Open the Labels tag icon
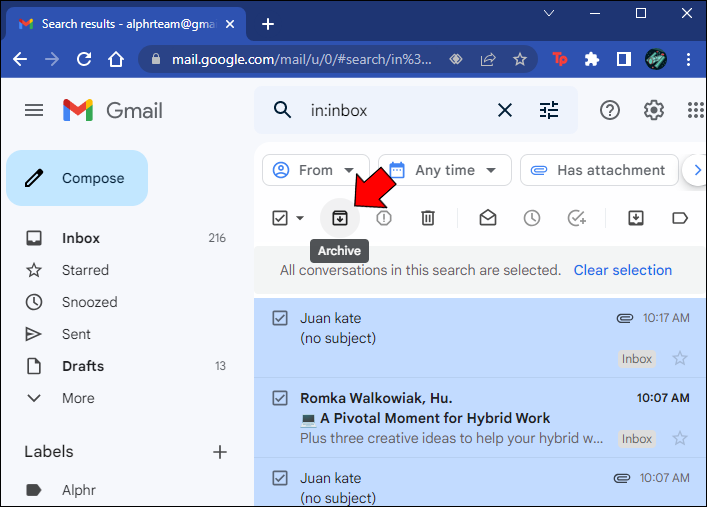Image resolution: width=707 pixels, height=507 pixels. 679,218
